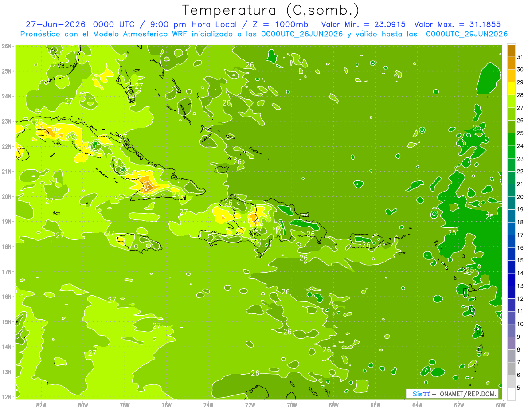Click the title Temperatura (C,somb.)
The width and height of the screenshot is (532, 411).
coord(271,10)
